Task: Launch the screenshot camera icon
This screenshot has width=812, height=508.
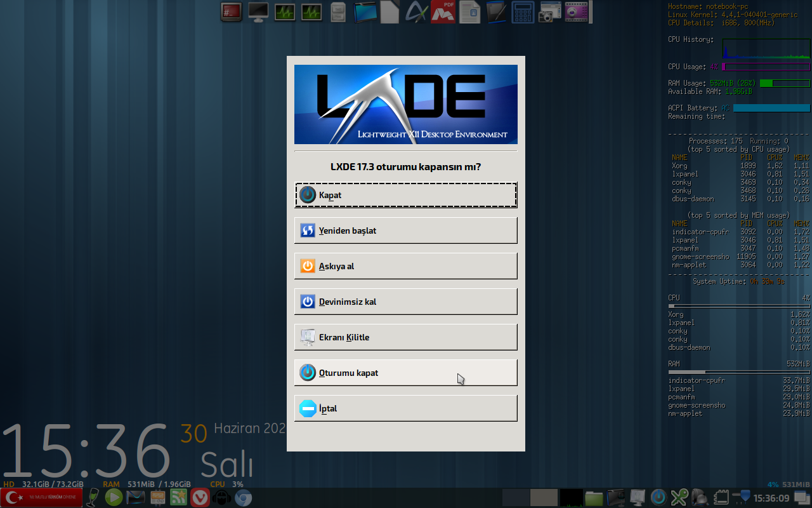Action: pyautogui.click(x=549, y=11)
